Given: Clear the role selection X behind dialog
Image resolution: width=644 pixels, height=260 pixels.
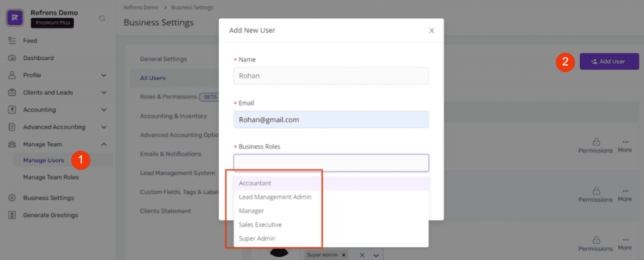Looking at the screenshot, I should [x=362, y=255].
